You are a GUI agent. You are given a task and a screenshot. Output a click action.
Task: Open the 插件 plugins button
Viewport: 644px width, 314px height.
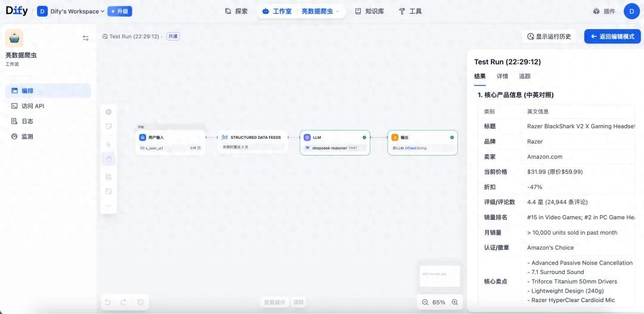pyautogui.click(x=604, y=11)
